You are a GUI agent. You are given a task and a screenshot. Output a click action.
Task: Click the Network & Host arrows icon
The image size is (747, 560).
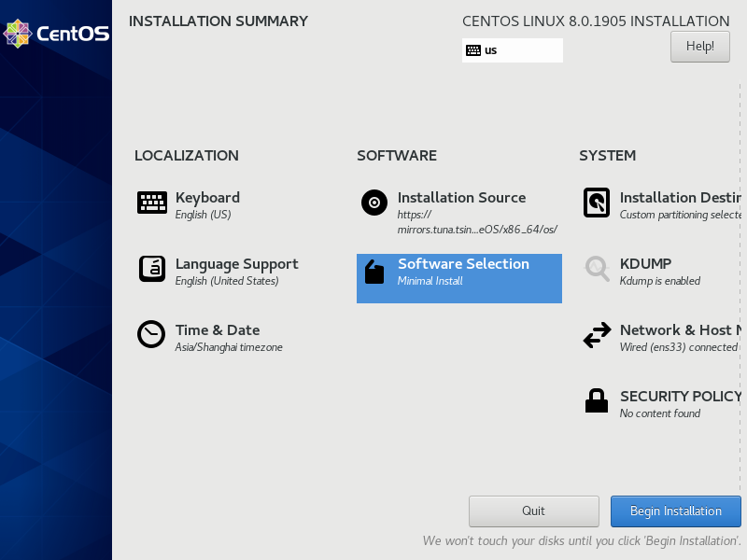(x=597, y=335)
